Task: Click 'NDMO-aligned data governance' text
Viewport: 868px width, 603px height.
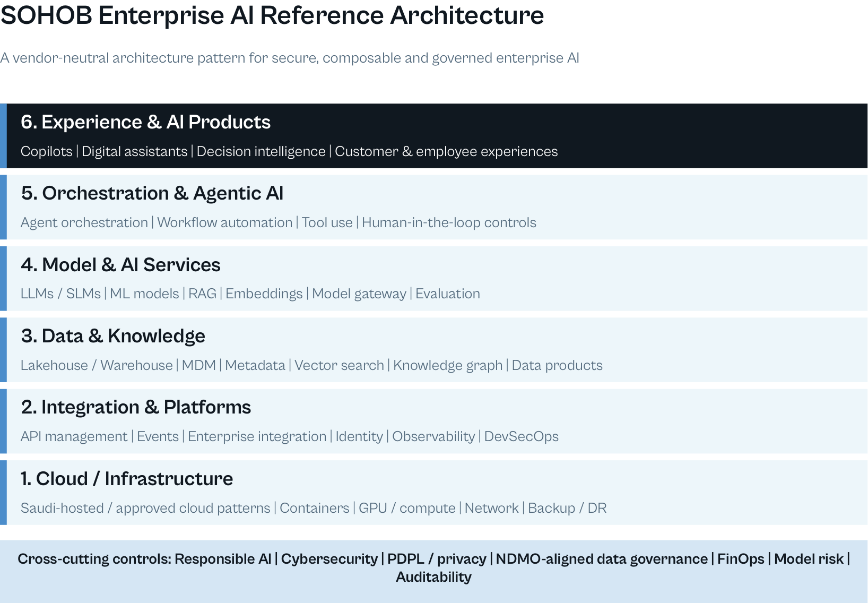Action: click(x=602, y=559)
